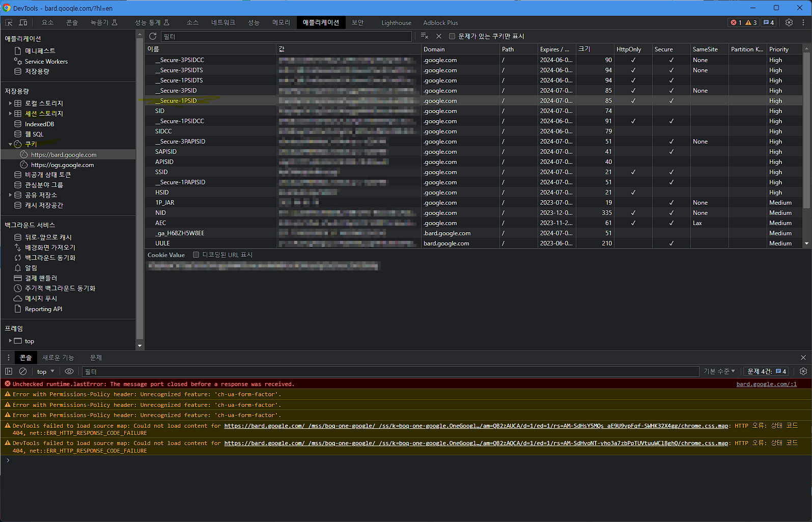Select the __Secure-3PSIDCC cookie row
This screenshot has width=812, height=522.
[x=473, y=60]
